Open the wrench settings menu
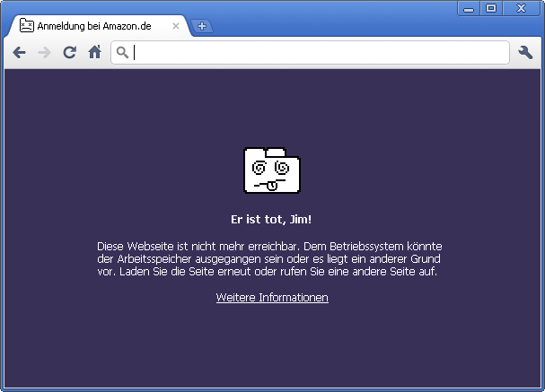The height and width of the screenshot is (392, 545). click(x=525, y=52)
